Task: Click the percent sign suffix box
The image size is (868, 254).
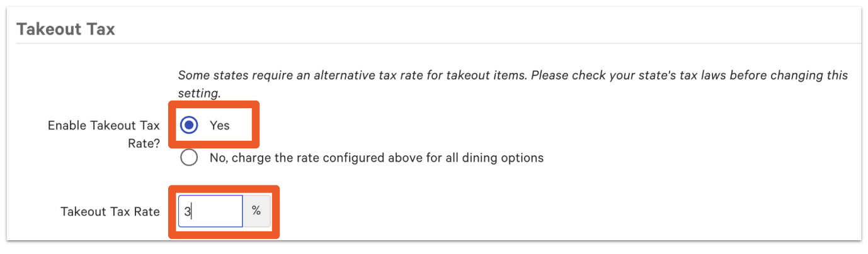Action: click(x=256, y=211)
